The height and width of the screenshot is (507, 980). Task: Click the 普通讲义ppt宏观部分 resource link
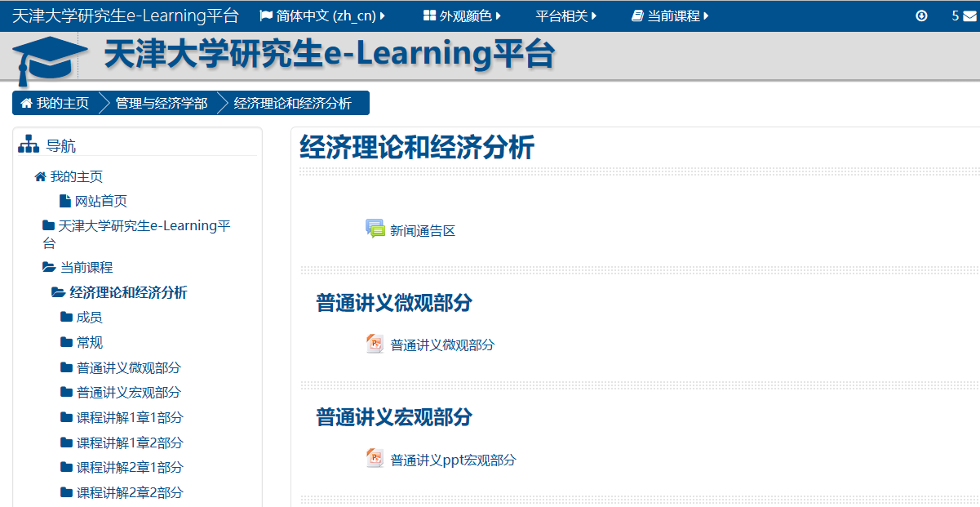pos(453,460)
